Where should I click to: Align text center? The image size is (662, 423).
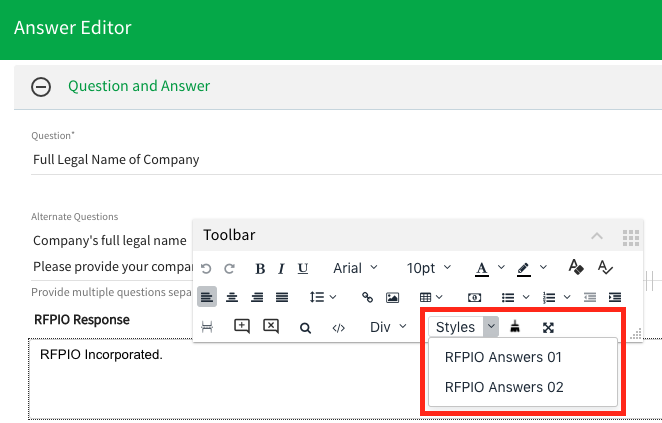point(232,297)
